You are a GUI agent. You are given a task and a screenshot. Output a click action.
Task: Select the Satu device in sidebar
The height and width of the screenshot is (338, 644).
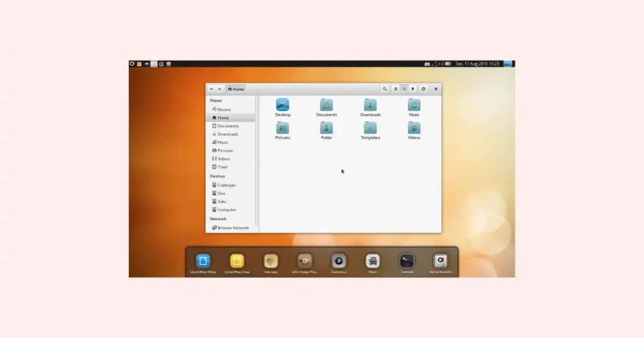point(230,202)
